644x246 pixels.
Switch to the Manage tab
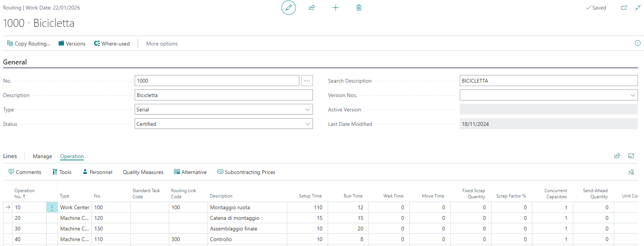(x=42, y=156)
